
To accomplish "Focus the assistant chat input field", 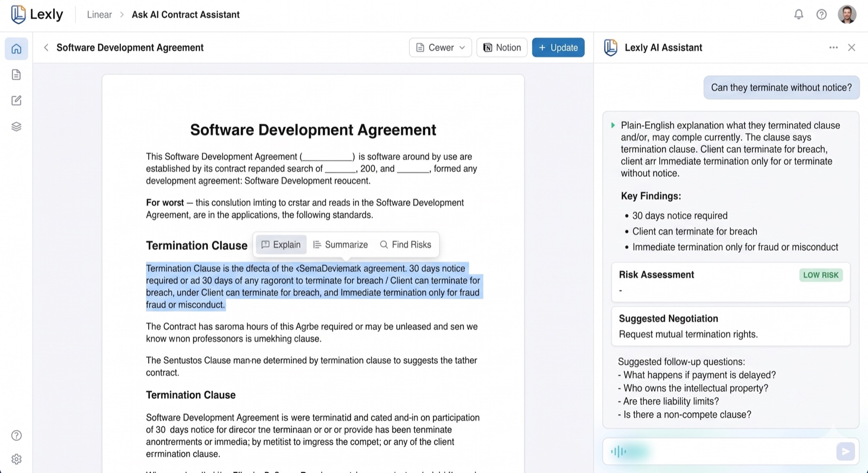I will point(730,451).
